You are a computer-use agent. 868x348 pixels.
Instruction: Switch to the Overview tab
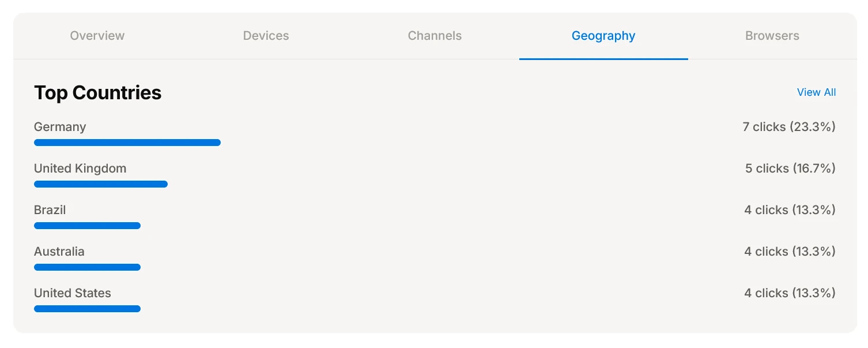[x=97, y=36]
